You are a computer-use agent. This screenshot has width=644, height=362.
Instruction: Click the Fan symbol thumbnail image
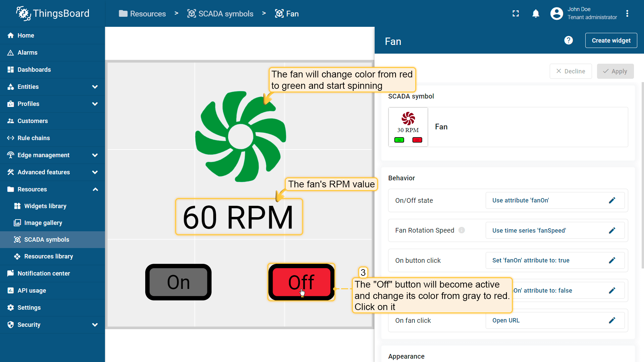pyautogui.click(x=408, y=127)
